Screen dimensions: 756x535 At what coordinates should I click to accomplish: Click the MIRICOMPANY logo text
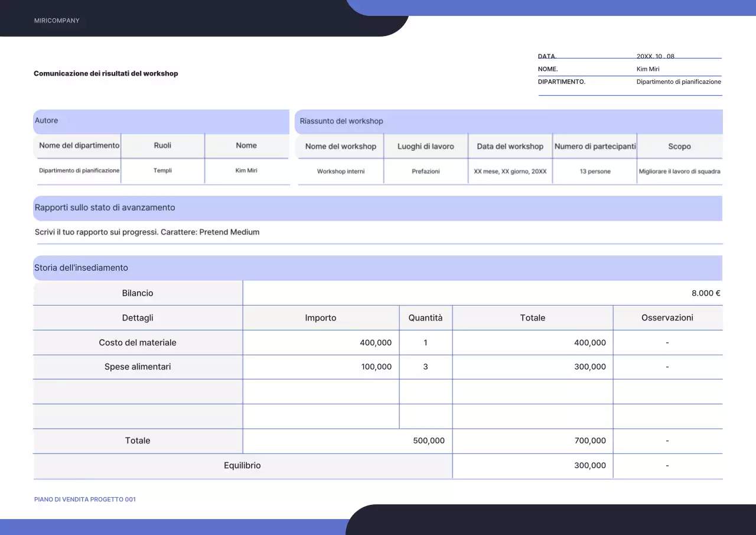[x=57, y=20]
